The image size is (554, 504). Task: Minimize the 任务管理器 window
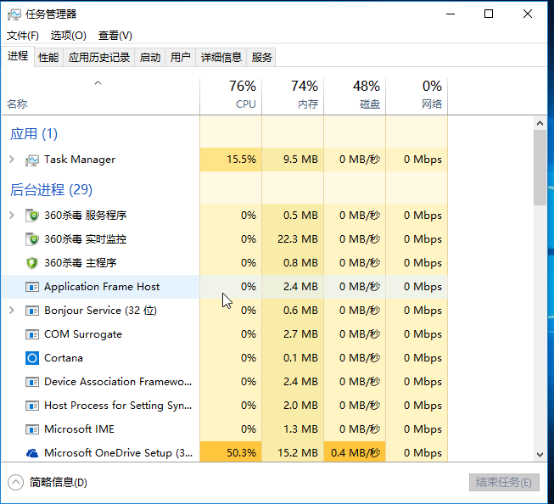pos(450,14)
